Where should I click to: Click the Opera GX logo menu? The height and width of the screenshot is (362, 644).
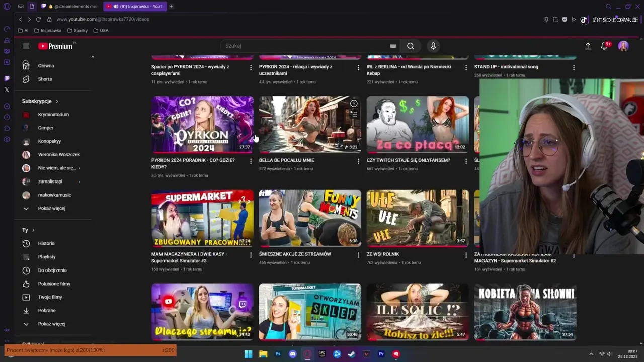(7, 6)
